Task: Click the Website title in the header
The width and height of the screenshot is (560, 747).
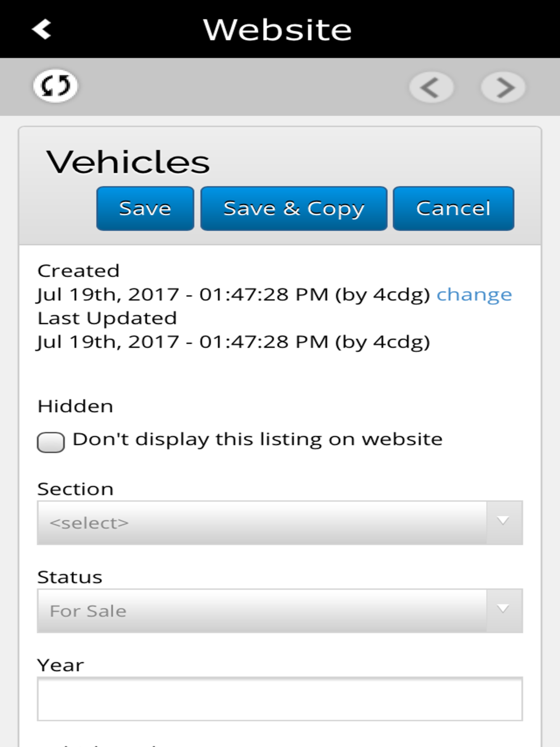Action: point(277,30)
